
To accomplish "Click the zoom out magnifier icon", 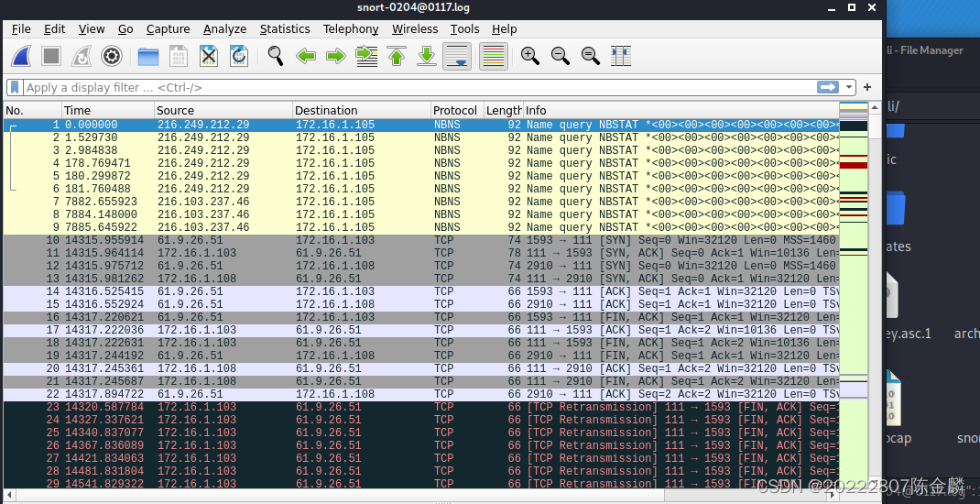I will point(560,56).
